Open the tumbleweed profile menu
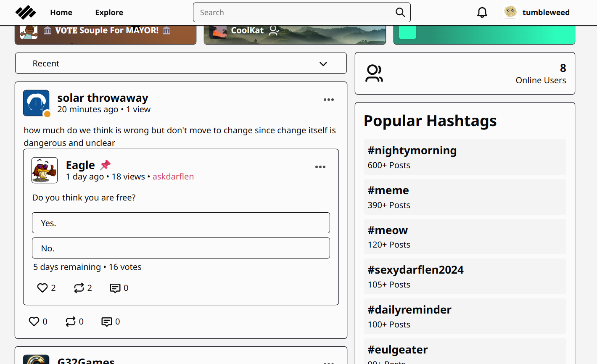597x364 pixels. tap(537, 13)
